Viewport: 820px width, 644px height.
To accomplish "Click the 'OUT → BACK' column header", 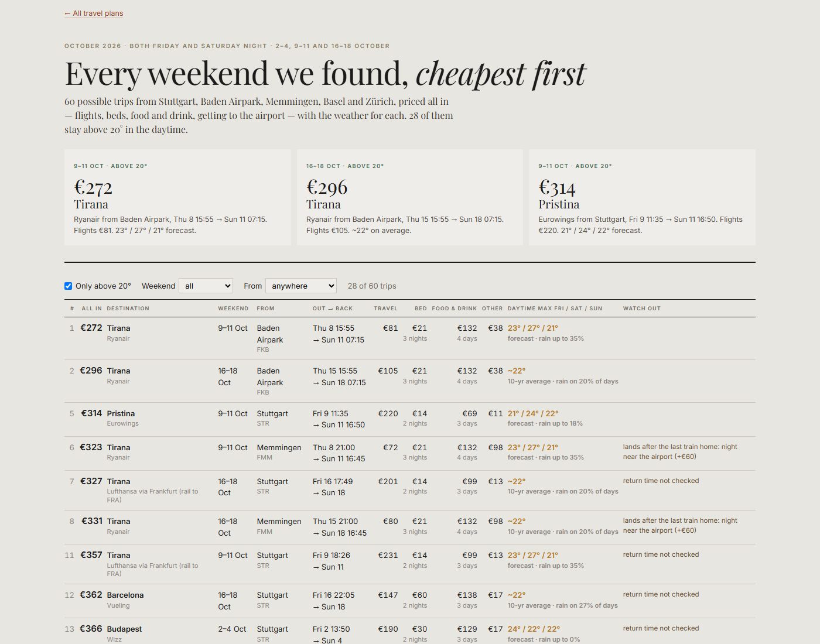I will 333,309.
